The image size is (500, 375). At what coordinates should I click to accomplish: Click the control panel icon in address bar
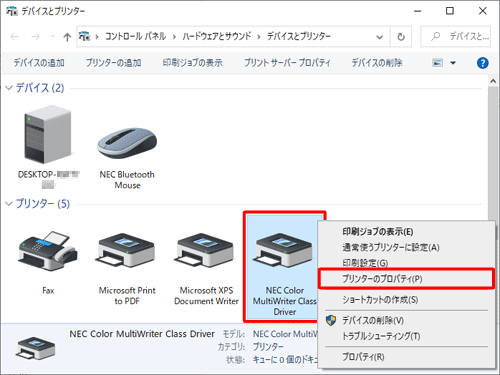point(85,36)
